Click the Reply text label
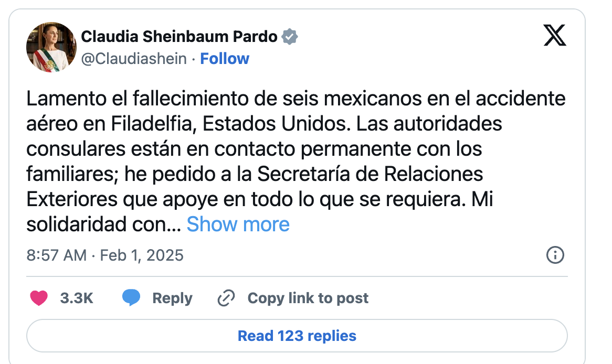Image resolution: width=612 pixels, height=364 pixels. click(x=172, y=298)
